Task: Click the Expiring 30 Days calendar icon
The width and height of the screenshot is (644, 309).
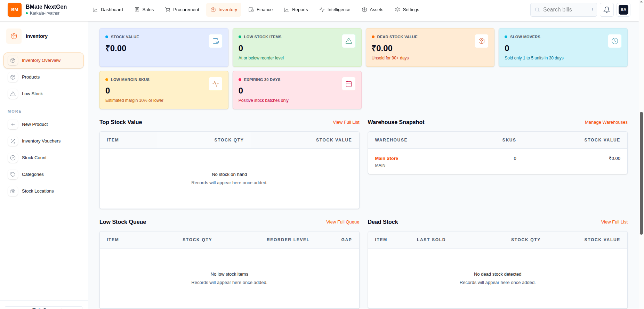Action: [x=349, y=84]
